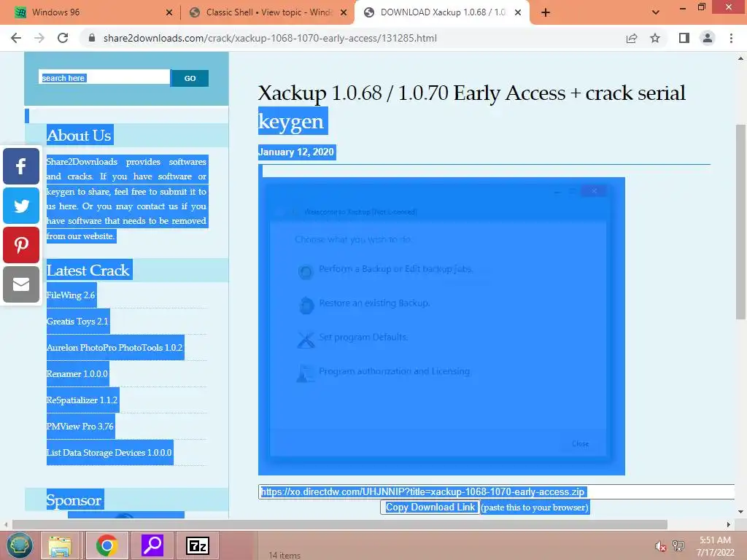Click the scroll right arrow
Viewport: 747px width, 560px height.
(728, 524)
